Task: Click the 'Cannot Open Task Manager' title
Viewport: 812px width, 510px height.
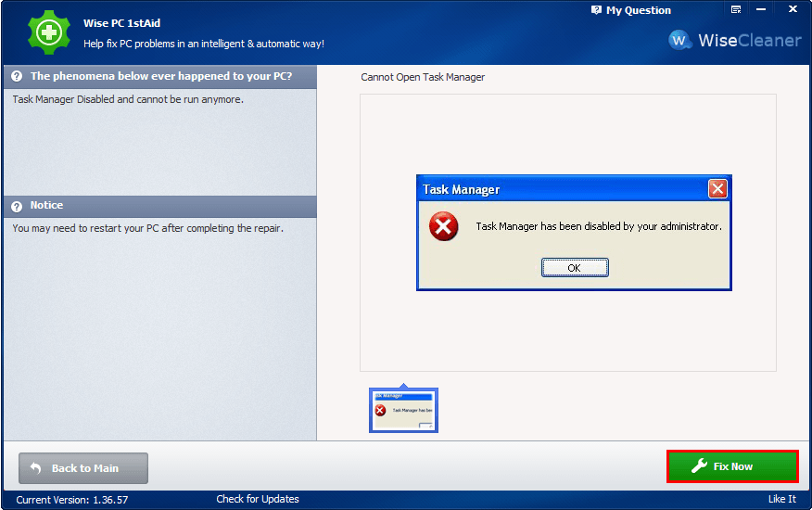Action: [423, 77]
